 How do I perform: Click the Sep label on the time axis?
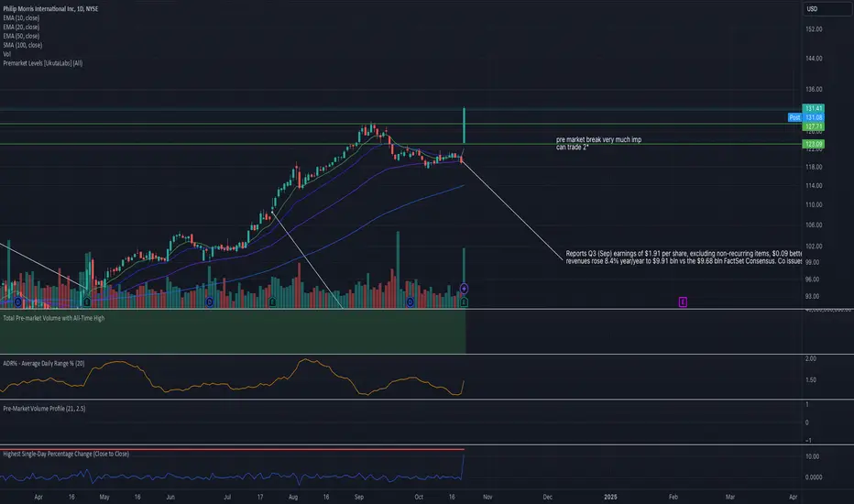point(359,497)
